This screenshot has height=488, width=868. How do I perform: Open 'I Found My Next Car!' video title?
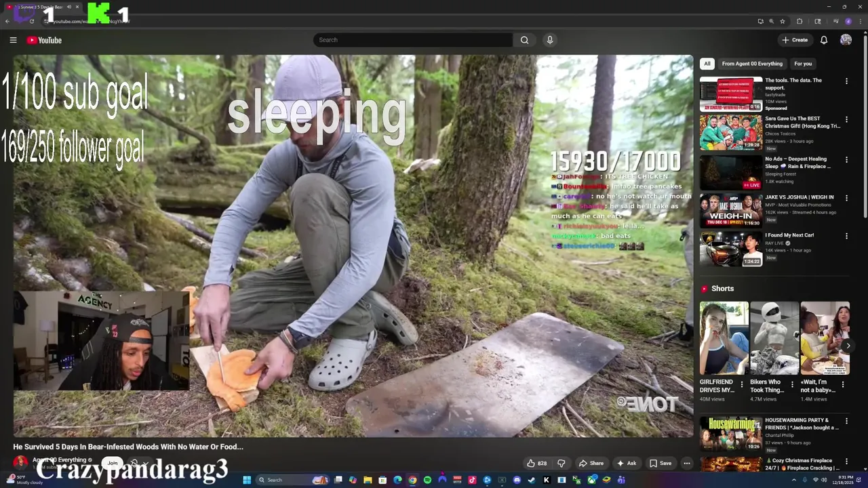[x=789, y=235]
